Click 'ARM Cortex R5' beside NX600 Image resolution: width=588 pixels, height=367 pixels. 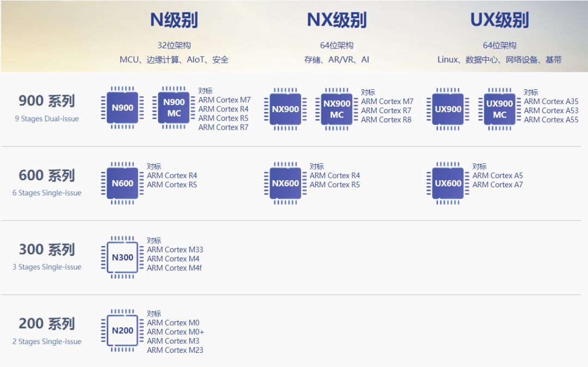click(335, 185)
